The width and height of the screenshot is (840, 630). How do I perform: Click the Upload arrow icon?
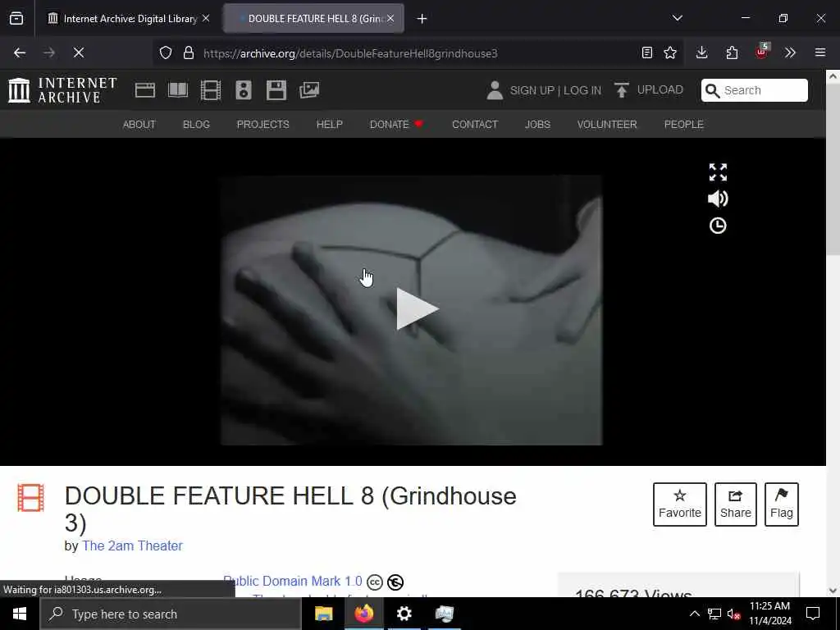point(622,90)
